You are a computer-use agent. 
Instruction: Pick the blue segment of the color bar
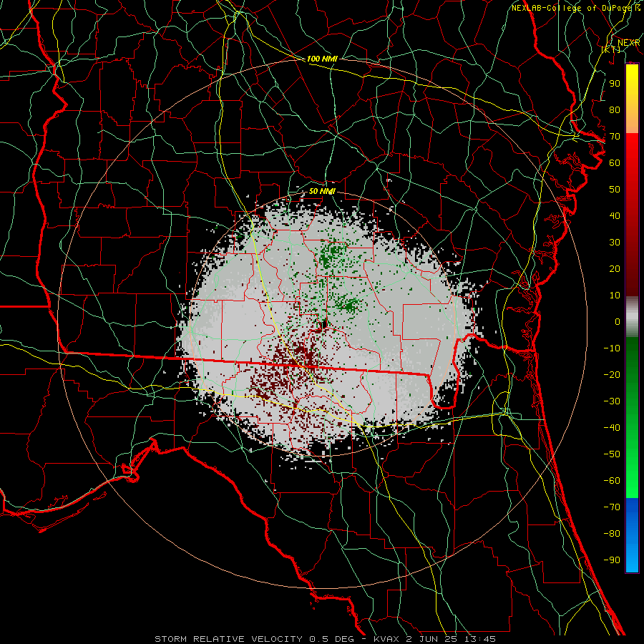tap(632, 535)
